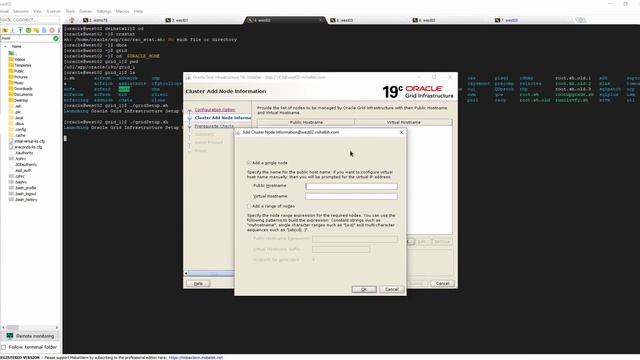Click the download arrow icon in the file toolbar
640x360 pixels.
(13, 30)
